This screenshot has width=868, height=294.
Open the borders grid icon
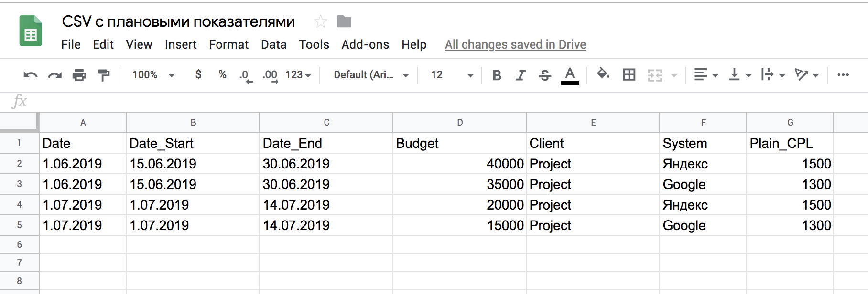pos(629,74)
